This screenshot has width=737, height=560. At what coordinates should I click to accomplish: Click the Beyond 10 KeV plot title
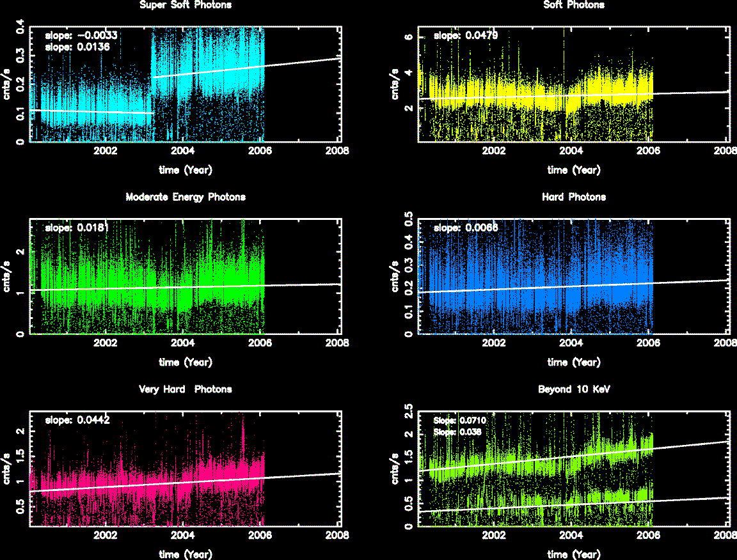(574, 389)
